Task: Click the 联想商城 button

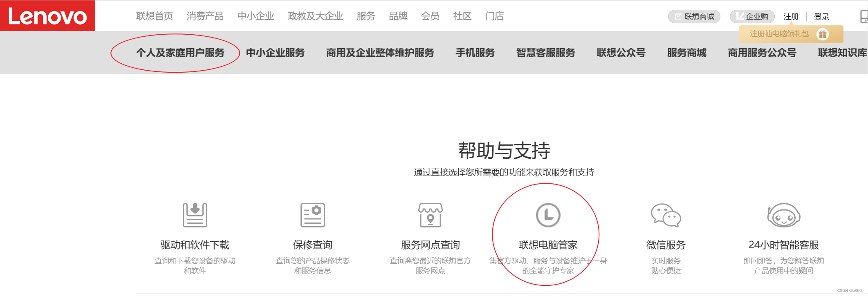Action: (694, 17)
